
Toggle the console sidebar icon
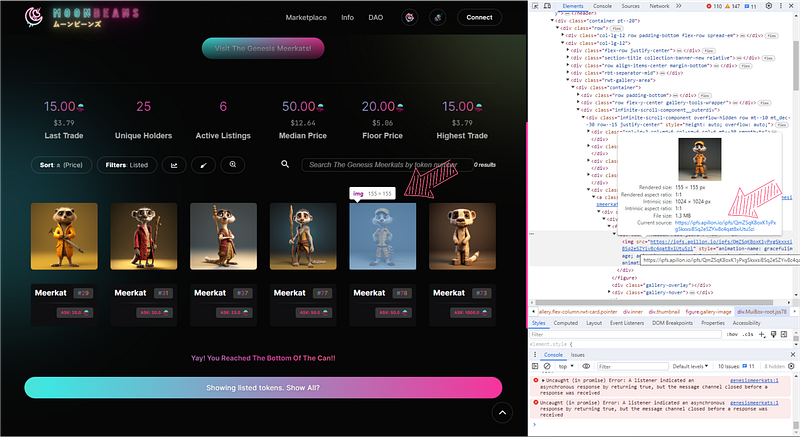point(535,366)
